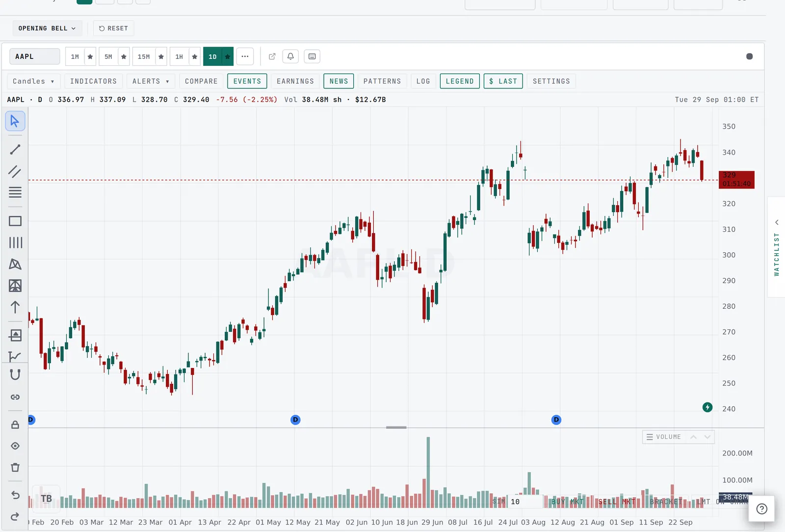Select the vertical lines tool
The image size is (785, 532).
pyautogui.click(x=15, y=242)
